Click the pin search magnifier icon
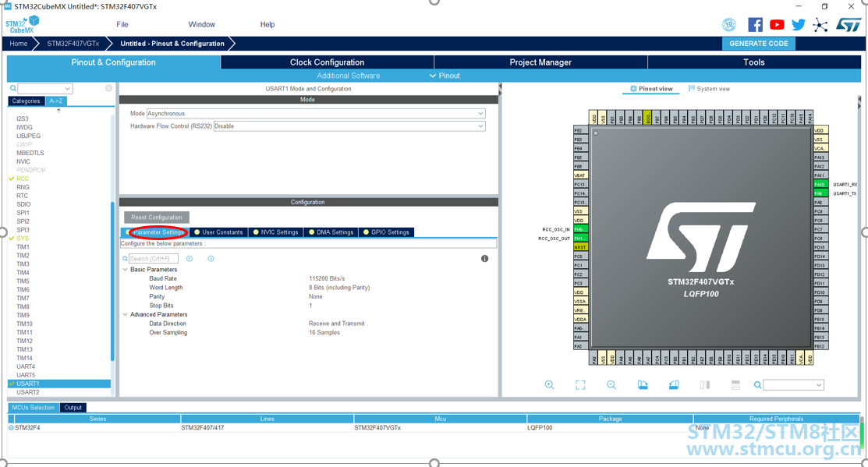Image resolution: width=868 pixels, height=467 pixels. [x=757, y=385]
